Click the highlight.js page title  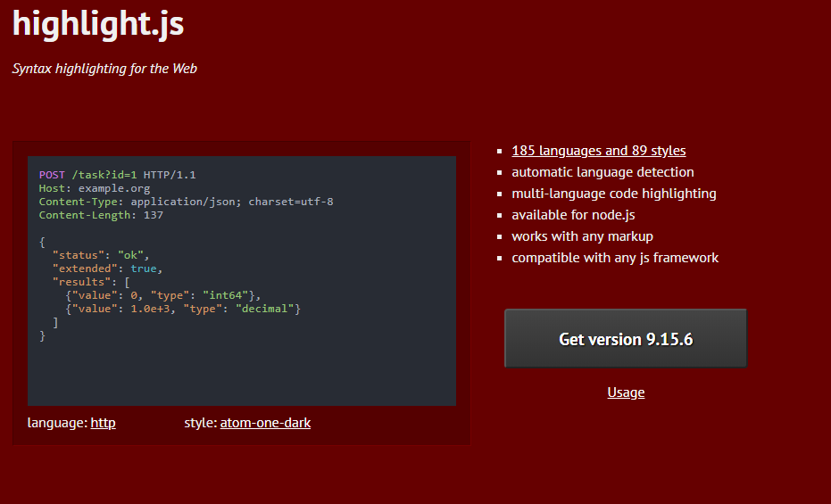(x=98, y=23)
